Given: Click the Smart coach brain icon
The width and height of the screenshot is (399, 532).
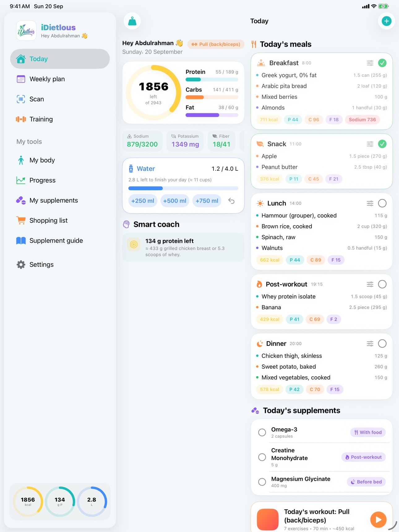Looking at the screenshot, I should 126,224.
